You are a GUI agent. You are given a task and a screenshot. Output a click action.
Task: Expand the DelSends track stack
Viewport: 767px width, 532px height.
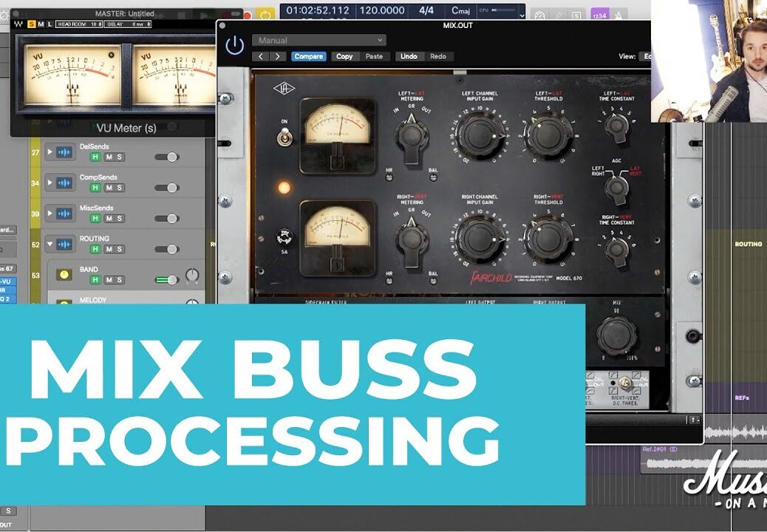pyautogui.click(x=50, y=152)
